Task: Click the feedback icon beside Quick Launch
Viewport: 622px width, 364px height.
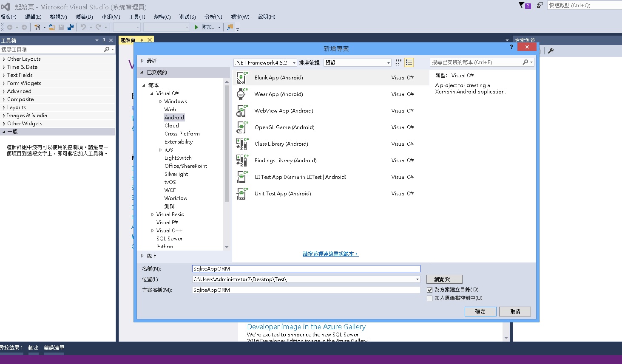Action: coord(540,5)
